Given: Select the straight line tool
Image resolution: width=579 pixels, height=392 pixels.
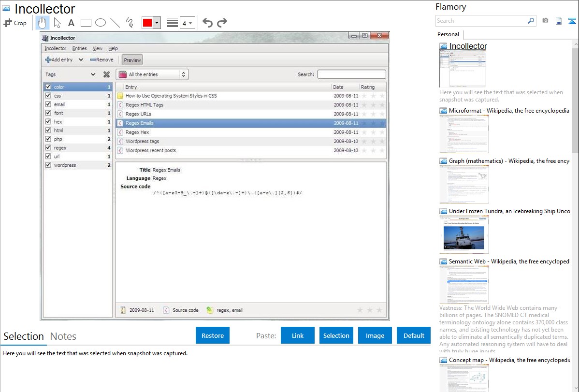Looking at the screenshot, I should coord(115,23).
